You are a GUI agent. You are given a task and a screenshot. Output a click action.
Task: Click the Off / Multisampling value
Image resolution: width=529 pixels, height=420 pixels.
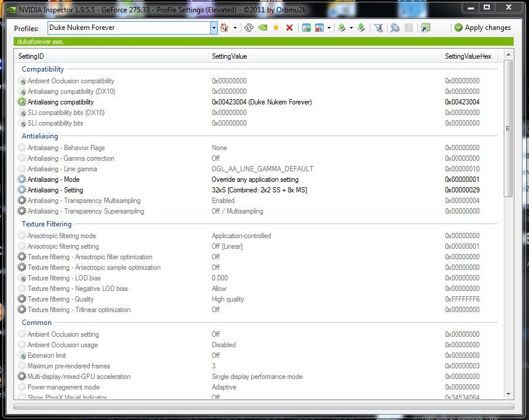pyautogui.click(x=238, y=211)
